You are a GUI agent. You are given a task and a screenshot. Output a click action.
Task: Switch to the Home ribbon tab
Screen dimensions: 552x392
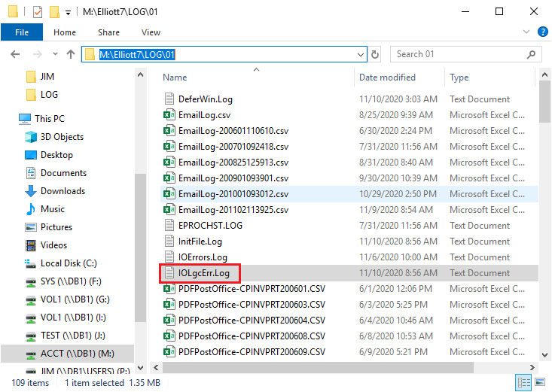click(x=65, y=32)
